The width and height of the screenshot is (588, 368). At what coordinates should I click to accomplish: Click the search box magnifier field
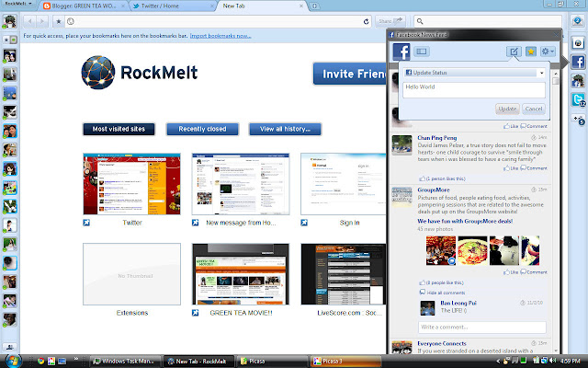tap(488, 21)
